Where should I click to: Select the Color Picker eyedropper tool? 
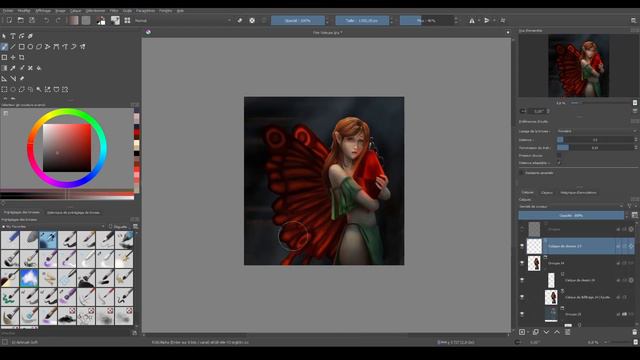13,68
